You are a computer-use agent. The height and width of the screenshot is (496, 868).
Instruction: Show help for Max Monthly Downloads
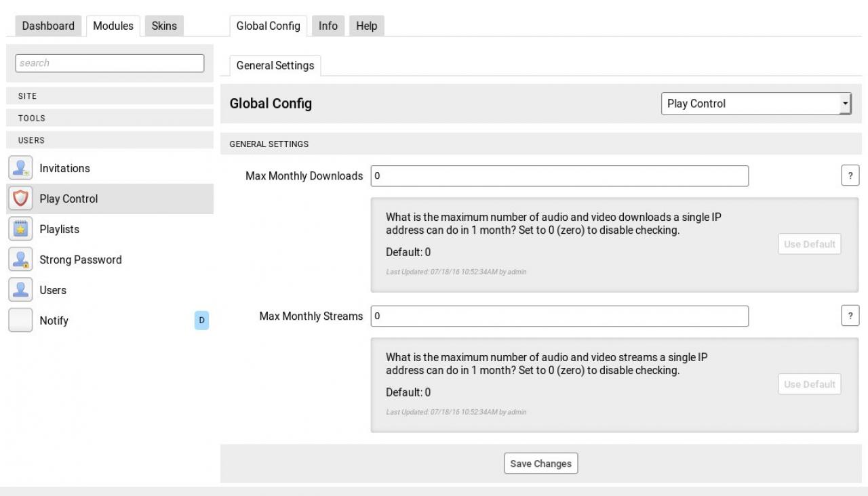tap(850, 175)
